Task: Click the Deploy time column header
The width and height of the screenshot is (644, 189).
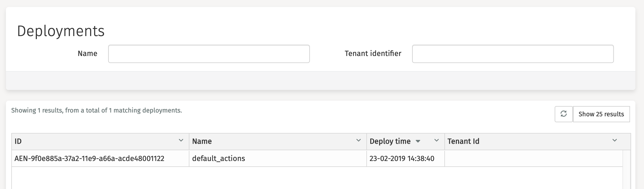Action: pos(390,141)
